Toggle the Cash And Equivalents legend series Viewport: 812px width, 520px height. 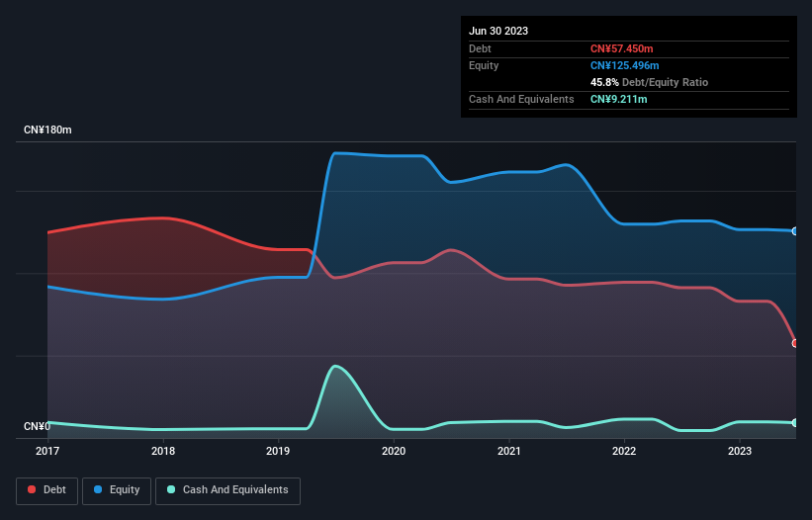coord(227,490)
